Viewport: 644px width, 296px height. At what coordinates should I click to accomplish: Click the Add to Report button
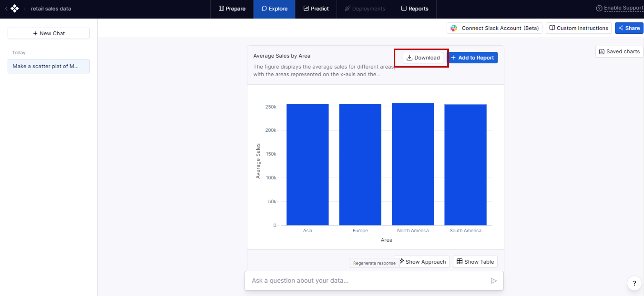pos(472,58)
